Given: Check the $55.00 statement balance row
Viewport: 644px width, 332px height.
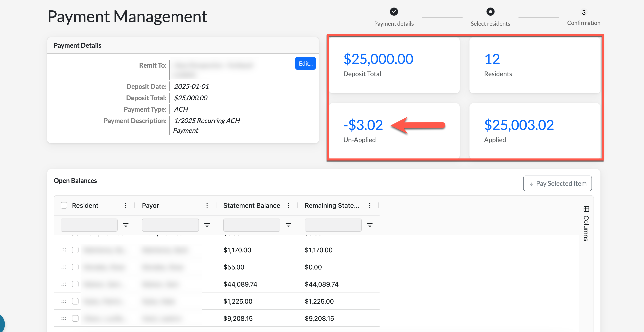Looking at the screenshot, I should coord(75,267).
